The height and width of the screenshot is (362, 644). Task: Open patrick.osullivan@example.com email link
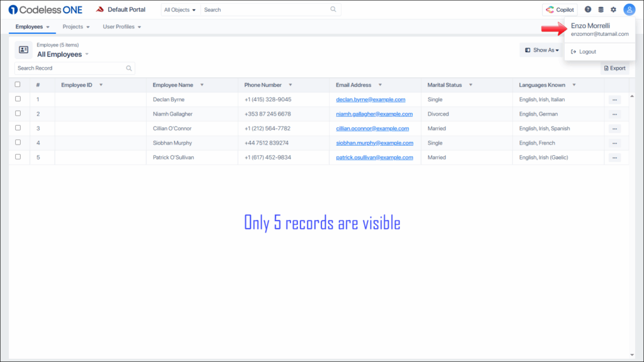click(375, 158)
